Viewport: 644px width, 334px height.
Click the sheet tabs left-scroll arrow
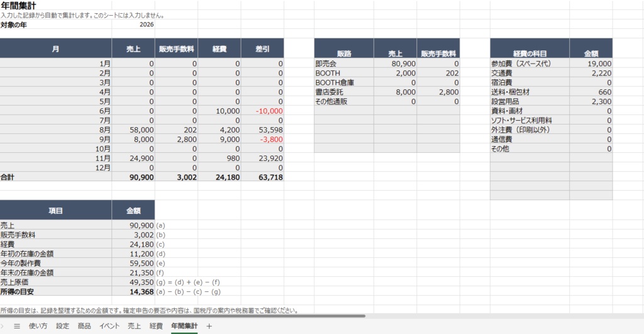pyautogui.click(x=2, y=326)
